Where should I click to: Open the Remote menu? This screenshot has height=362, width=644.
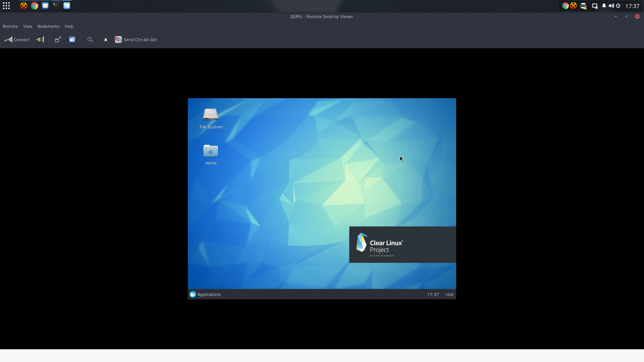pos(10,26)
